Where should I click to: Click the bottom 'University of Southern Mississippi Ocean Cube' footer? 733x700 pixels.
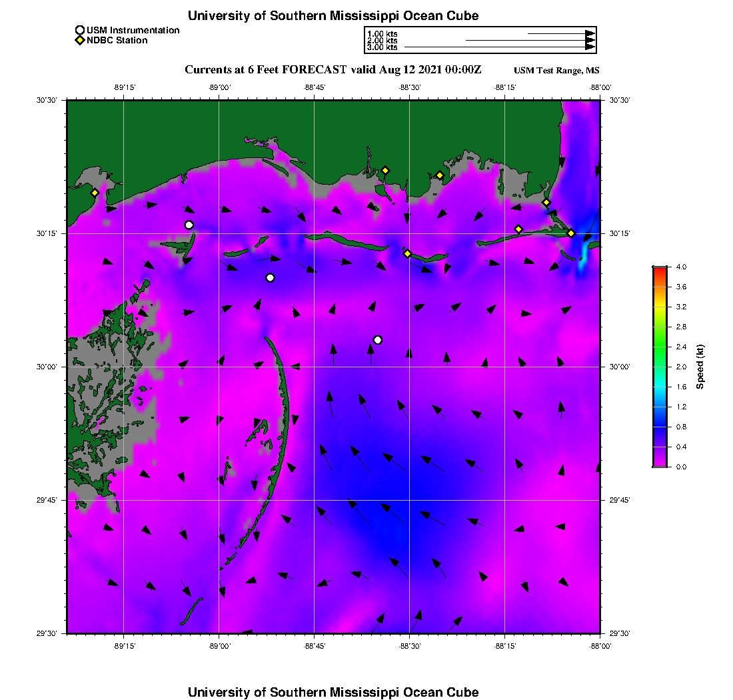(x=333, y=692)
